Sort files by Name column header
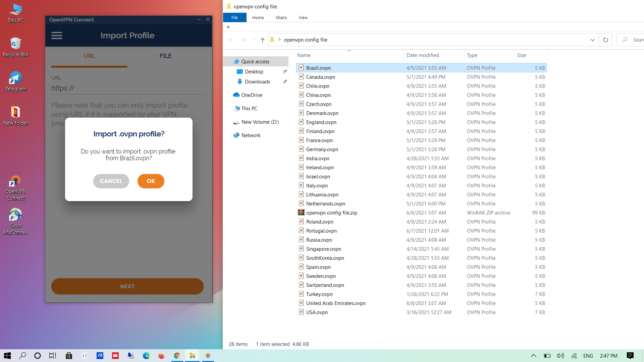644x362 pixels. click(x=350, y=55)
